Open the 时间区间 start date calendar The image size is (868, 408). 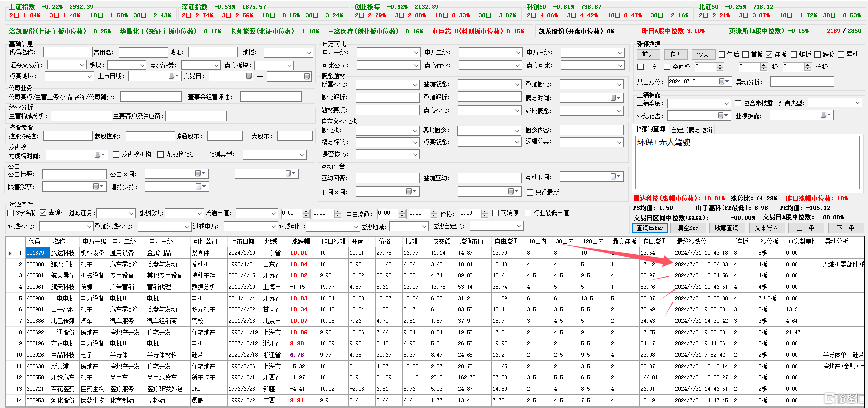[x=411, y=191]
